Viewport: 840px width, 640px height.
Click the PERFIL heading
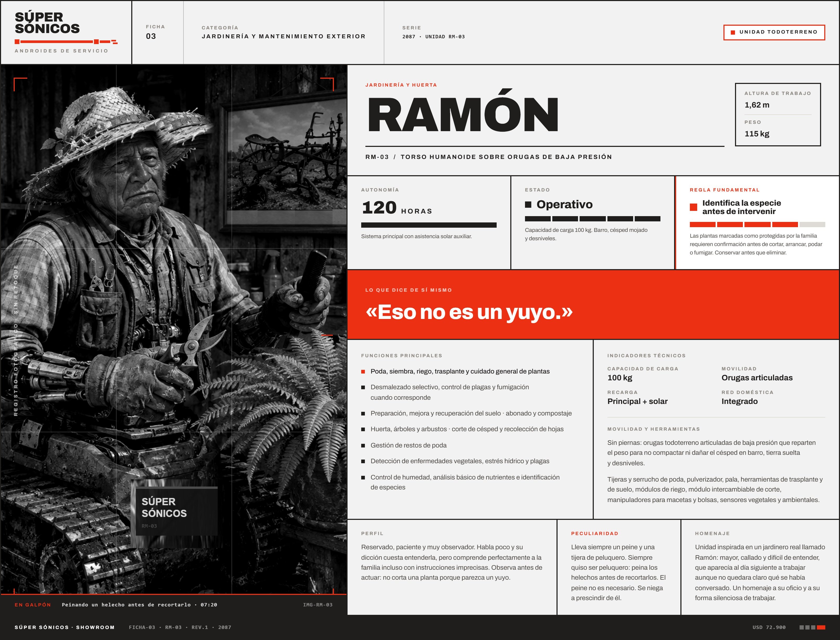click(372, 533)
